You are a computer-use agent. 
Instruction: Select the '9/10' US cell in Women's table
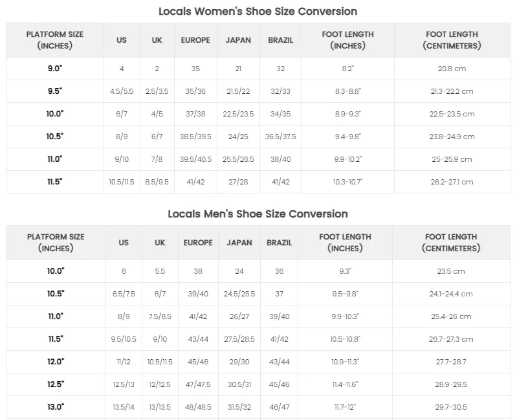tap(122, 159)
